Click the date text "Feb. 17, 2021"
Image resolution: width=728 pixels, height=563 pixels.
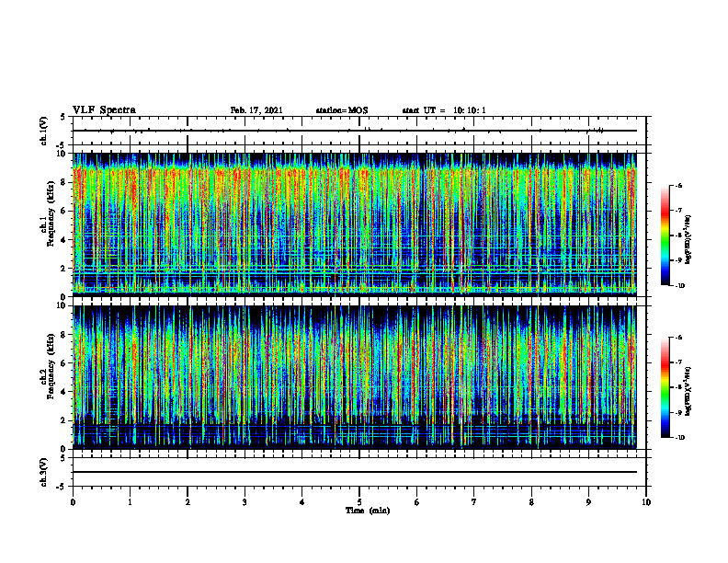coord(256,110)
